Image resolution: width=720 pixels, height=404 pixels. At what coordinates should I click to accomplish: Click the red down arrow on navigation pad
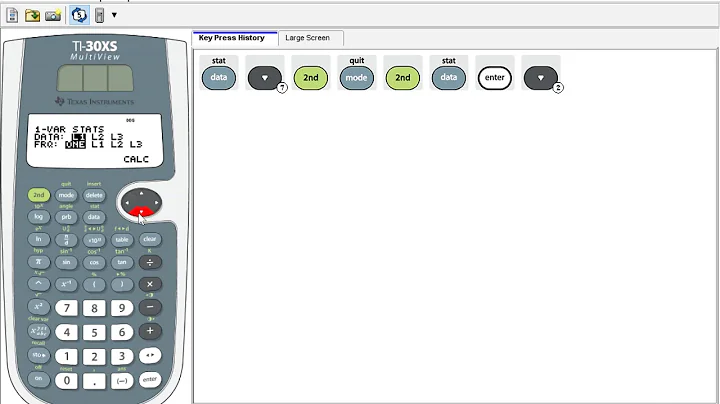click(x=141, y=212)
